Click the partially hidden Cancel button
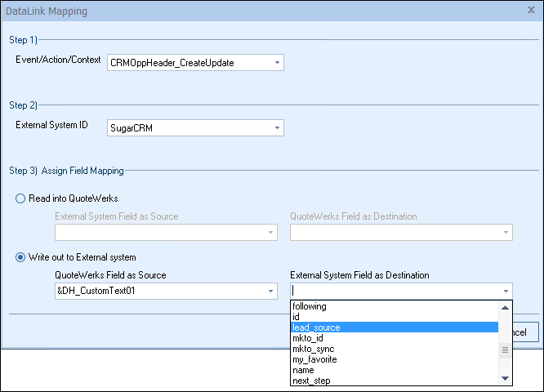Viewport: 544px width, 392px height. point(524,332)
